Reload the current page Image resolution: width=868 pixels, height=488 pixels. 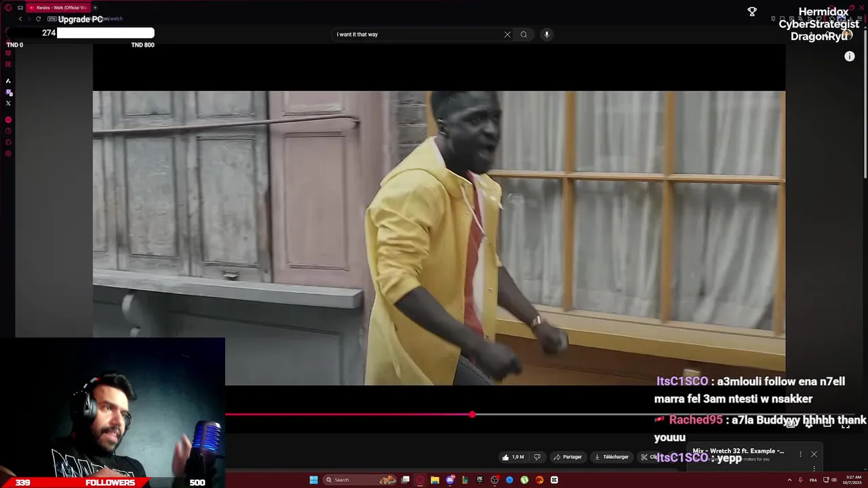coord(38,19)
